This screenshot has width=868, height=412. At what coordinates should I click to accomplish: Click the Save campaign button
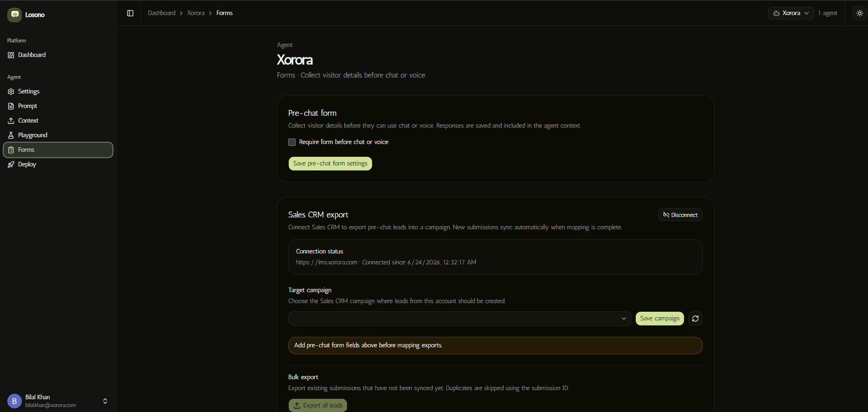[659, 319]
